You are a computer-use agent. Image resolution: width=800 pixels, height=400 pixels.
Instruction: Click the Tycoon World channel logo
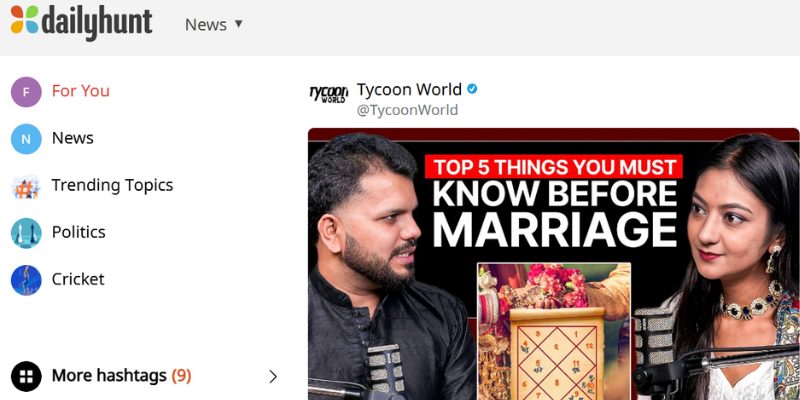329,94
